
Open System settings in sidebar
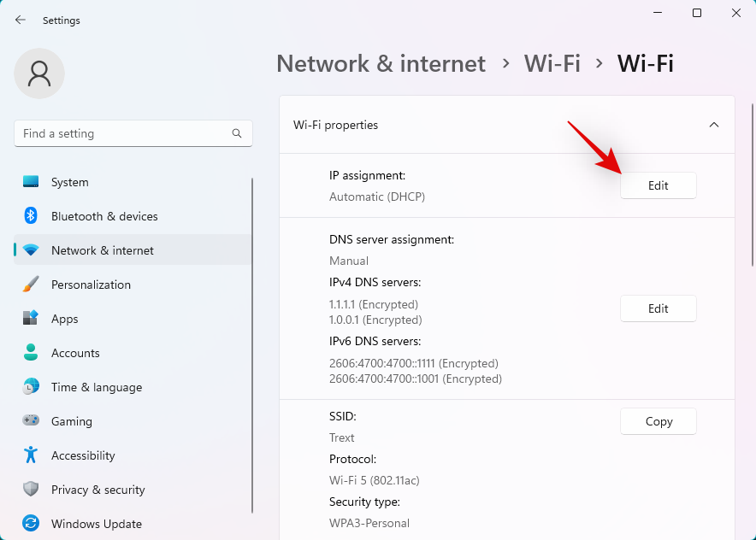point(68,182)
